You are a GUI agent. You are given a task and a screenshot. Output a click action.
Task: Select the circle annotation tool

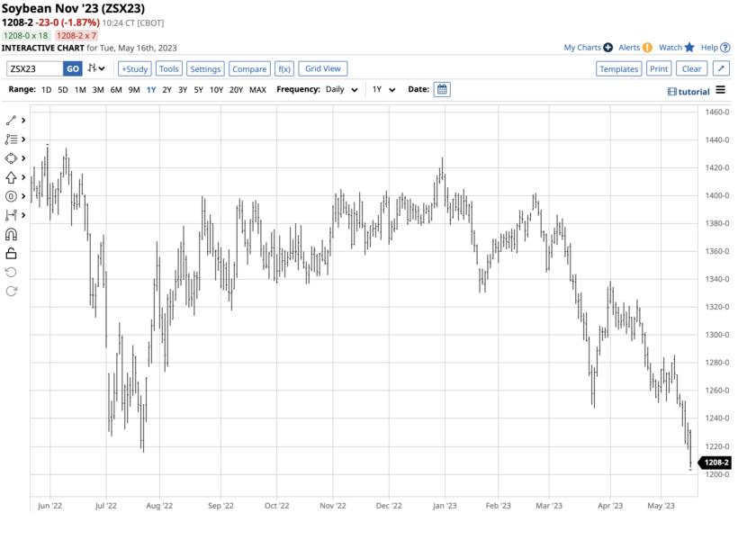11,196
